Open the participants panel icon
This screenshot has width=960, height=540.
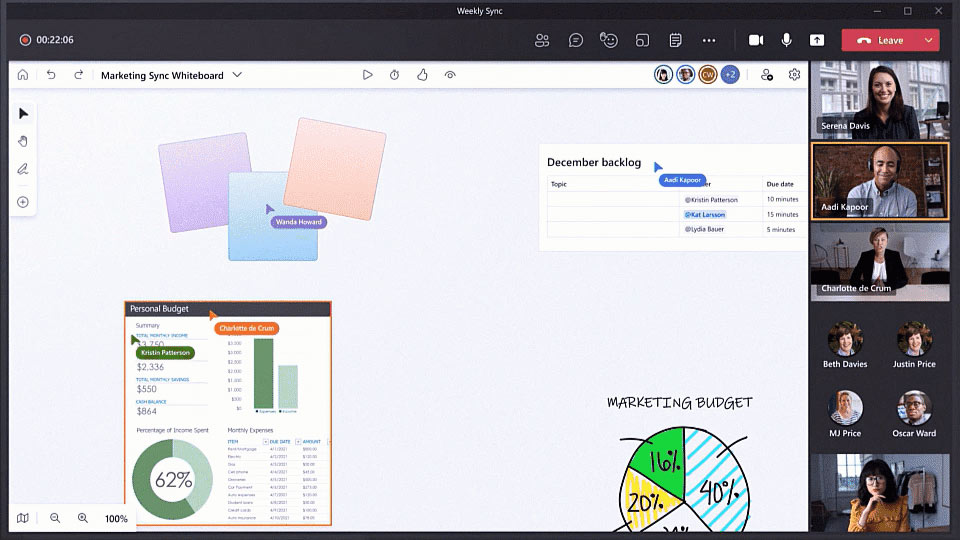[x=542, y=40]
